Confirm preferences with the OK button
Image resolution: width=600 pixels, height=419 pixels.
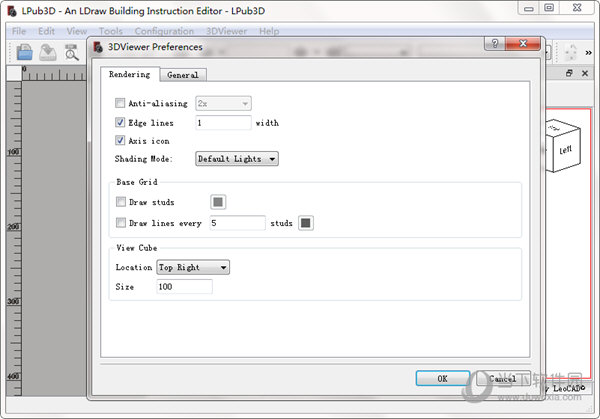point(443,378)
